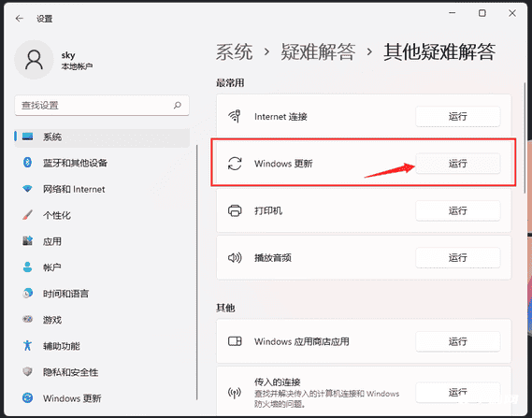Viewport: 532px width, 418px height.
Task: Click the 传入的连接 title text
Action: click(277, 382)
